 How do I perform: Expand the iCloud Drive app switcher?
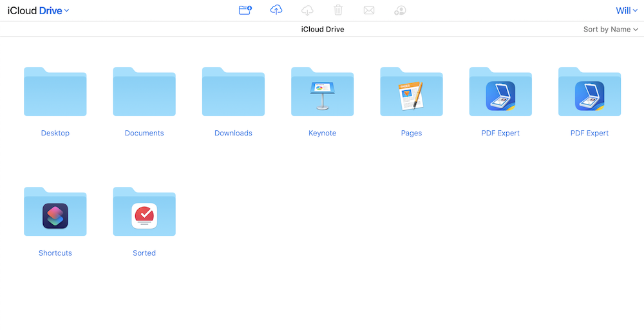(38, 11)
